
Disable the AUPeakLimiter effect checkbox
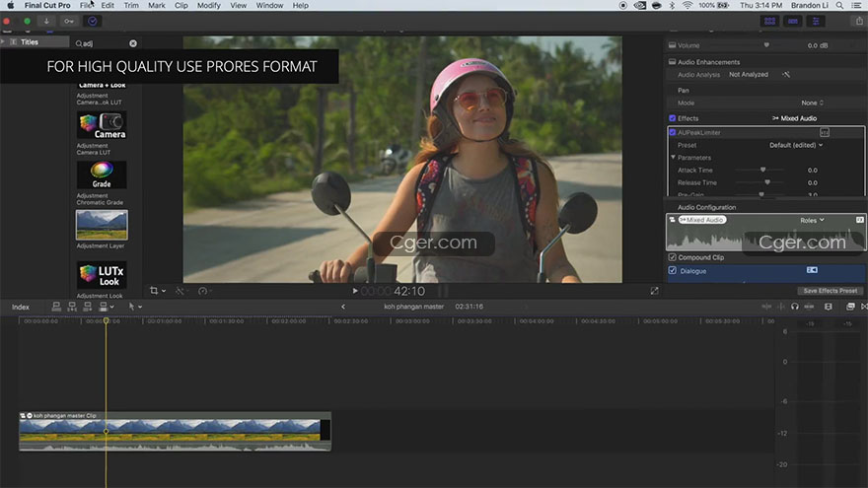pos(672,133)
